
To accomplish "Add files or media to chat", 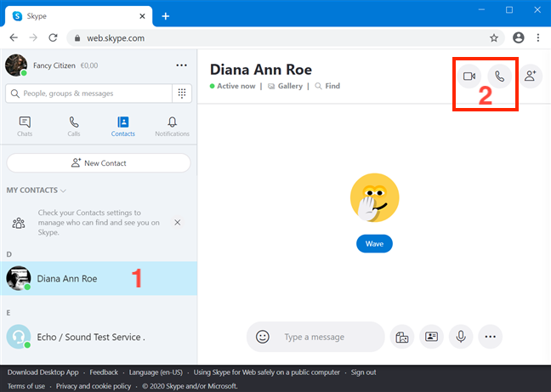I will click(402, 337).
